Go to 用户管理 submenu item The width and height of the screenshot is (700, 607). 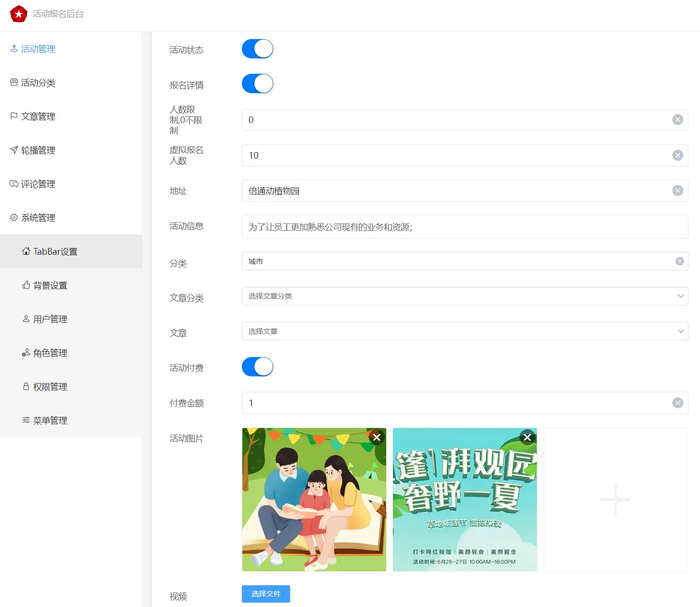pos(50,319)
